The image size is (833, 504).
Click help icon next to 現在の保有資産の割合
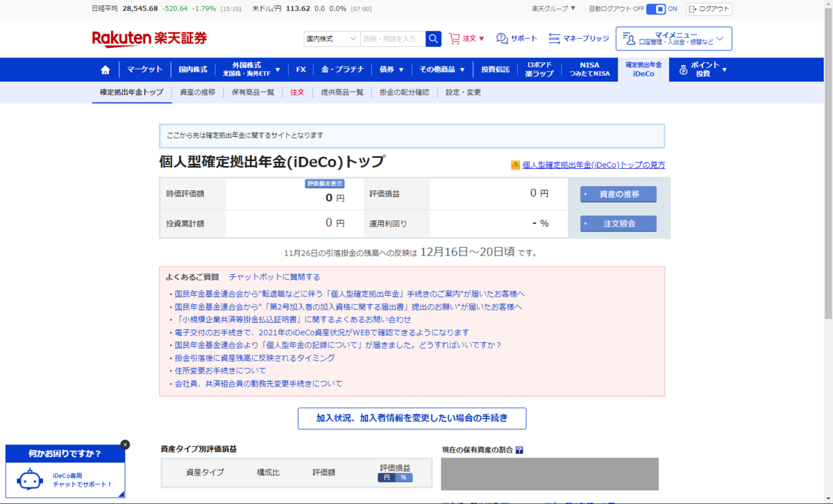[519, 450]
